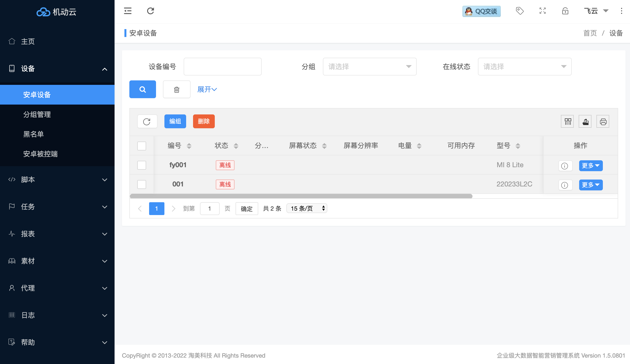Click the top bar refresh icon

tap(151, 11)
